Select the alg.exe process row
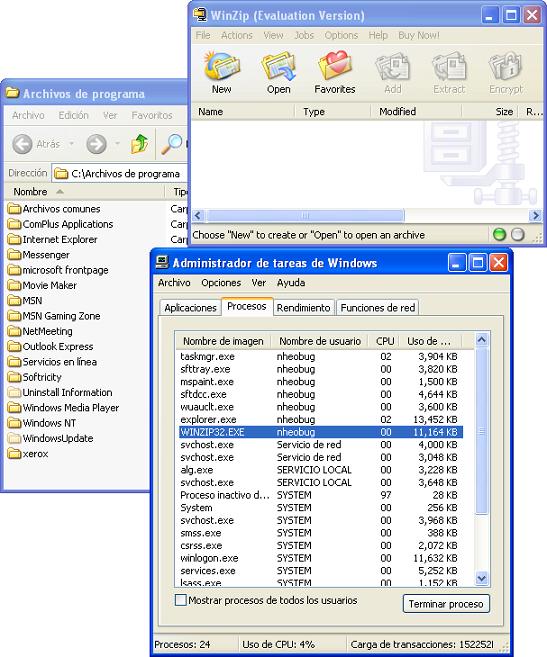Screen dimensions: 547x657 321,470
